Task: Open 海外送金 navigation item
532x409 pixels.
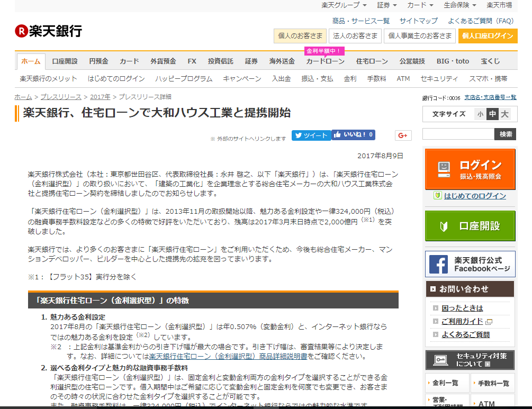Action: [282, 61]
